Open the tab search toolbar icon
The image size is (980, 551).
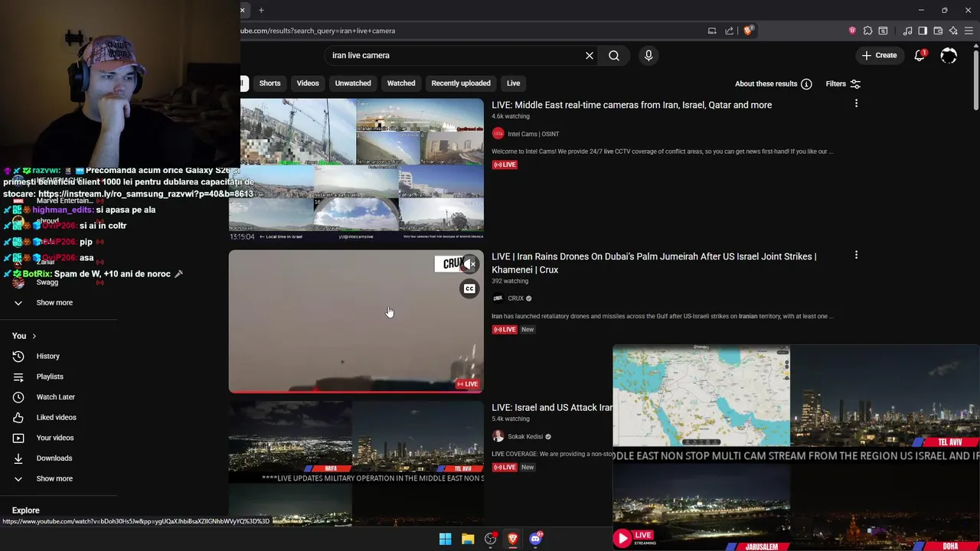883,31
